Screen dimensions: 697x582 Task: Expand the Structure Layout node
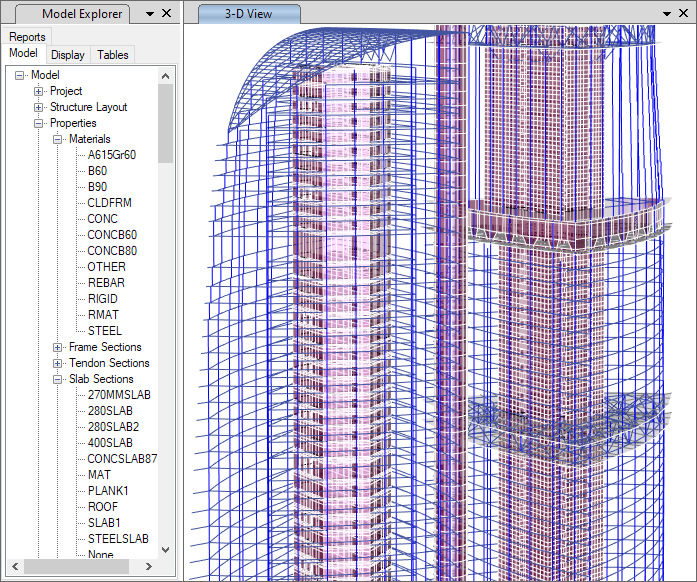(39, 107)
